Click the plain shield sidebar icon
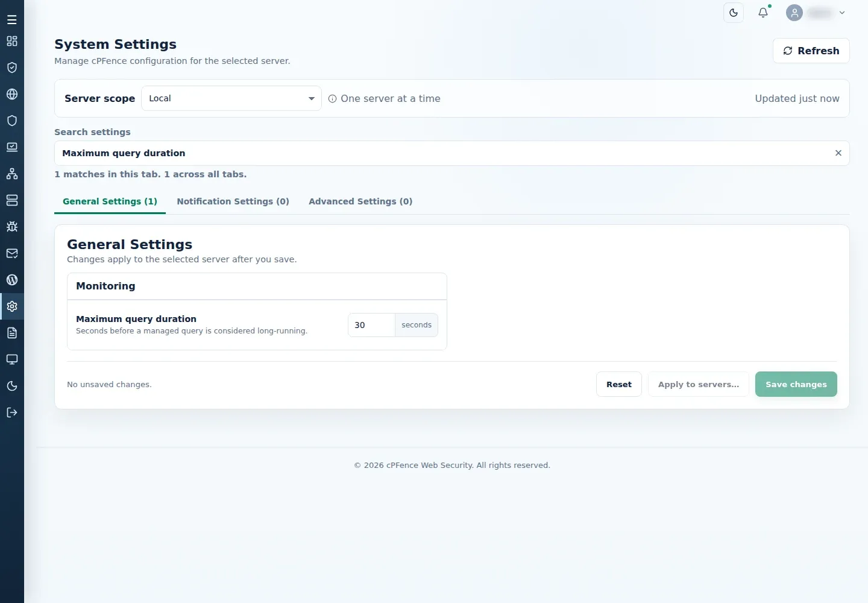Screen dimensions: 868x603 click(12, 121)
